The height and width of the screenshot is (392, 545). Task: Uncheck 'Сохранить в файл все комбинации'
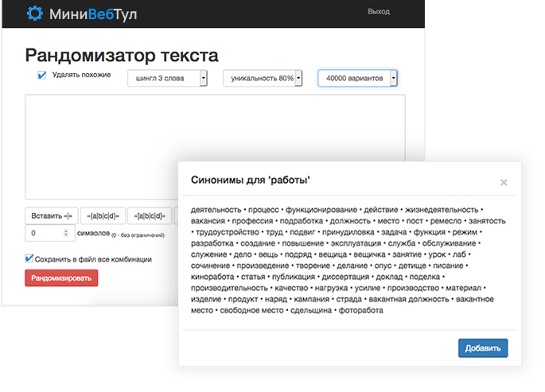click(29, 258)
